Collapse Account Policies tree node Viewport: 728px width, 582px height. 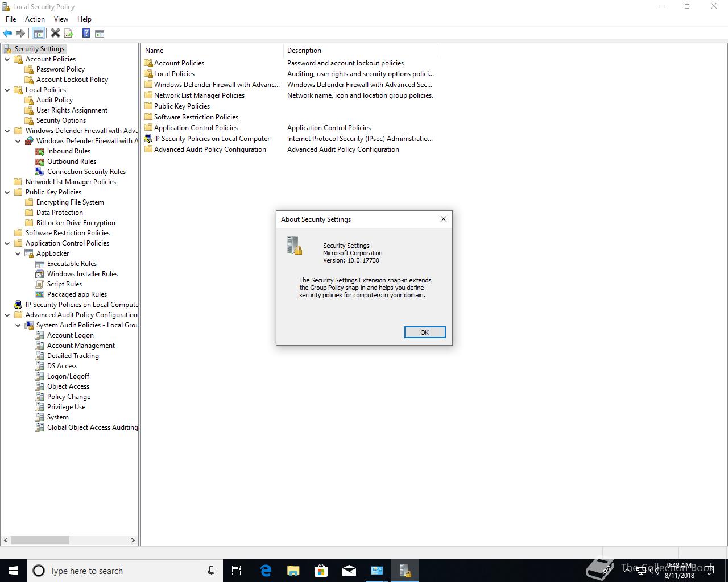7,59
